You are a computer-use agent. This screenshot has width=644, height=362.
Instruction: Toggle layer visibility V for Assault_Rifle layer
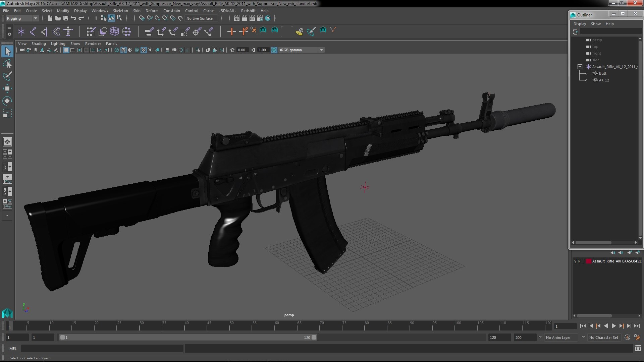(x=575, y=261)
